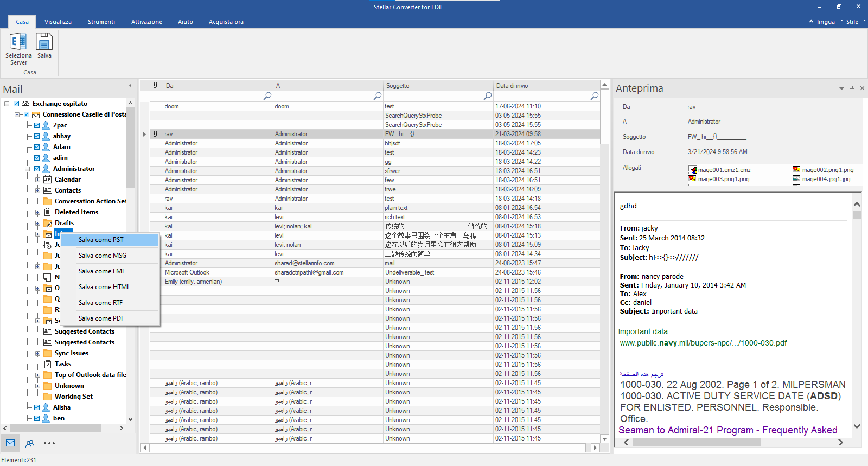The image size is (868, 466).
Task: Sort by the Soggetto column header
Action: (x=438, y=86)
